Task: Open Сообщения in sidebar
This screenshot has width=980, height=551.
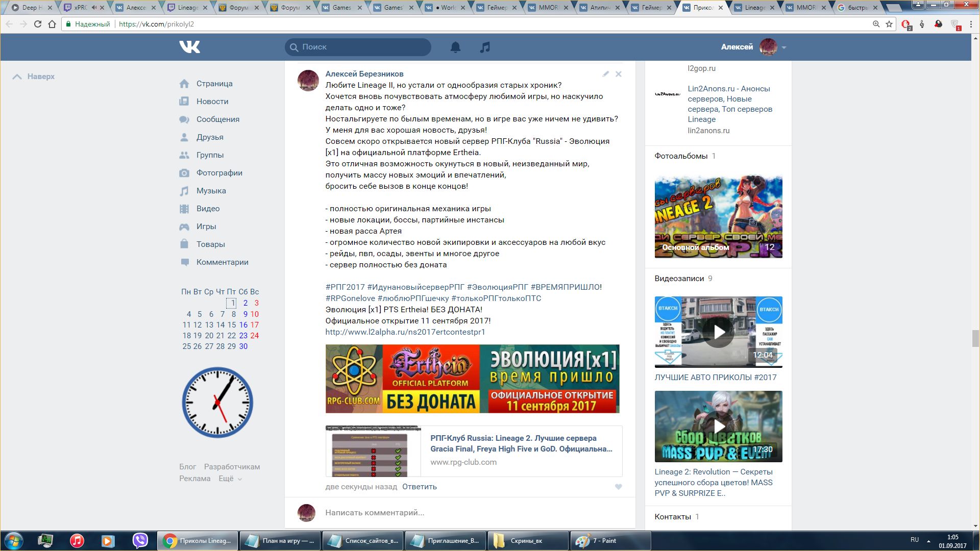Action: tap(218, 119)
